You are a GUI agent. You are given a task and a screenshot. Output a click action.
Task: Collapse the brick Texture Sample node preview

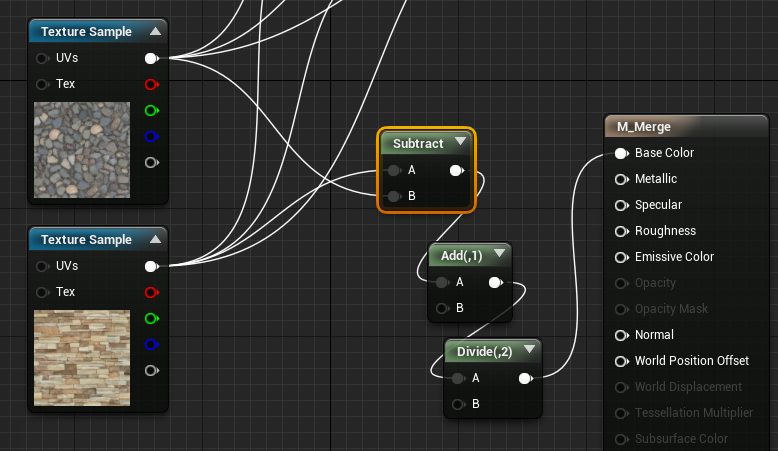[x=155, y=239]
